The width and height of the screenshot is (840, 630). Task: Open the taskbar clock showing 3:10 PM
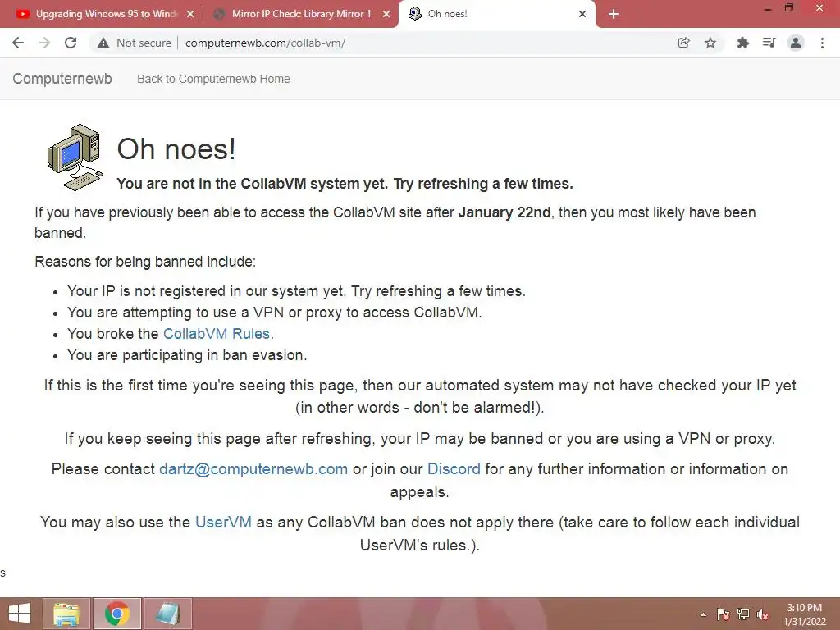pos(804,614)
